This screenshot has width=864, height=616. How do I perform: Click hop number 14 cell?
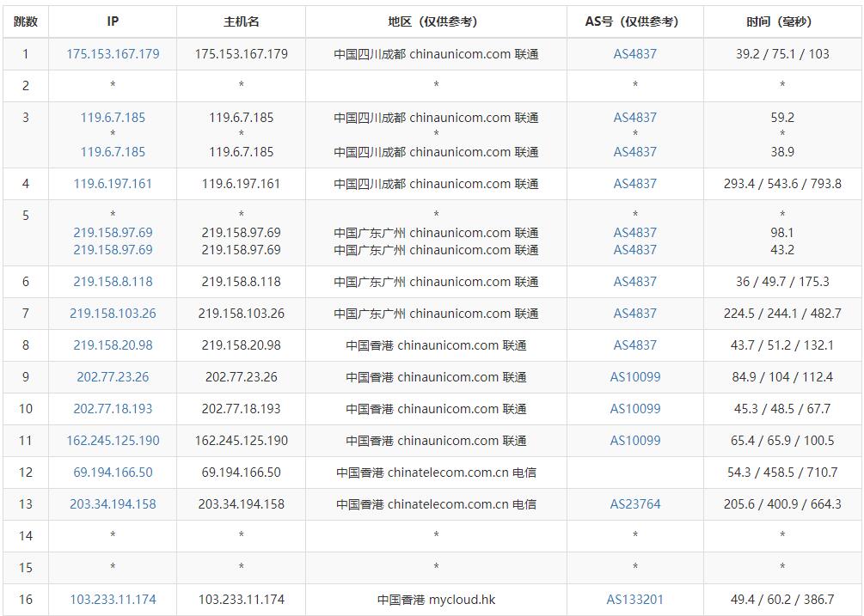point(25,535)
